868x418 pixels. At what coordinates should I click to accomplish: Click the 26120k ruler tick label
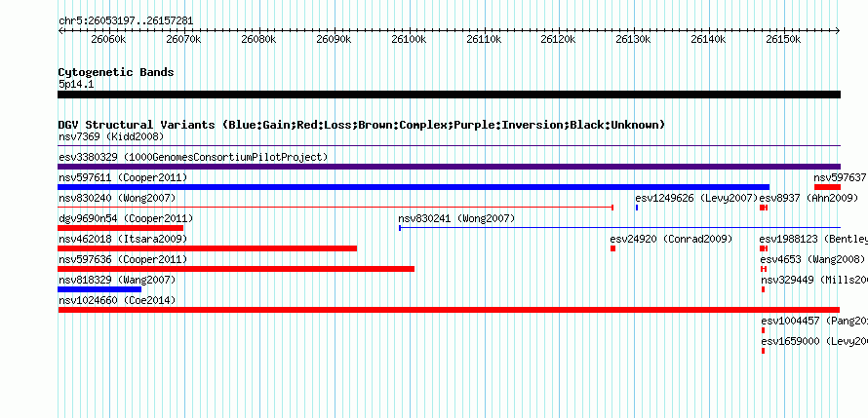[559, 39]
